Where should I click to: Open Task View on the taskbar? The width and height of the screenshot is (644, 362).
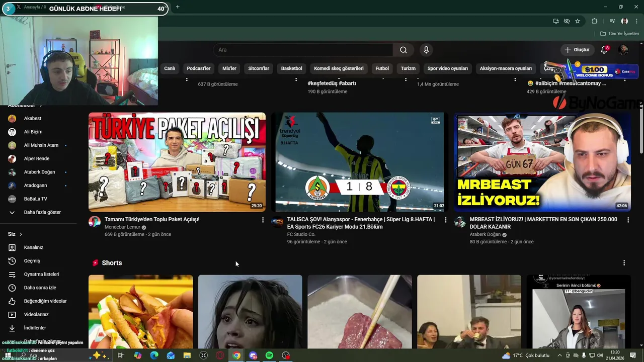pos(121,355)
